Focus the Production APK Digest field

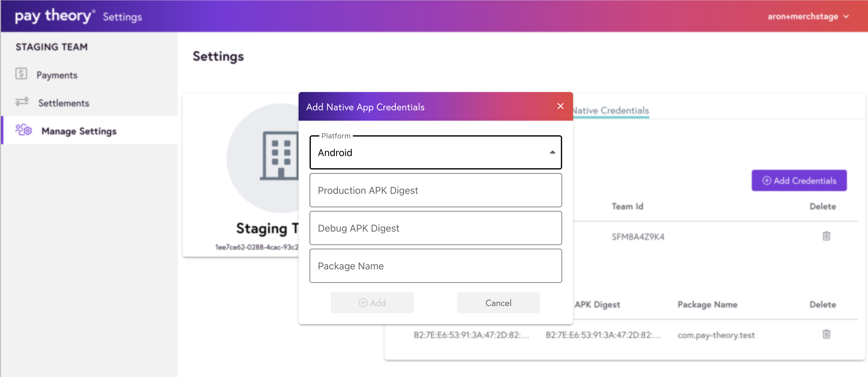(435, 190)
